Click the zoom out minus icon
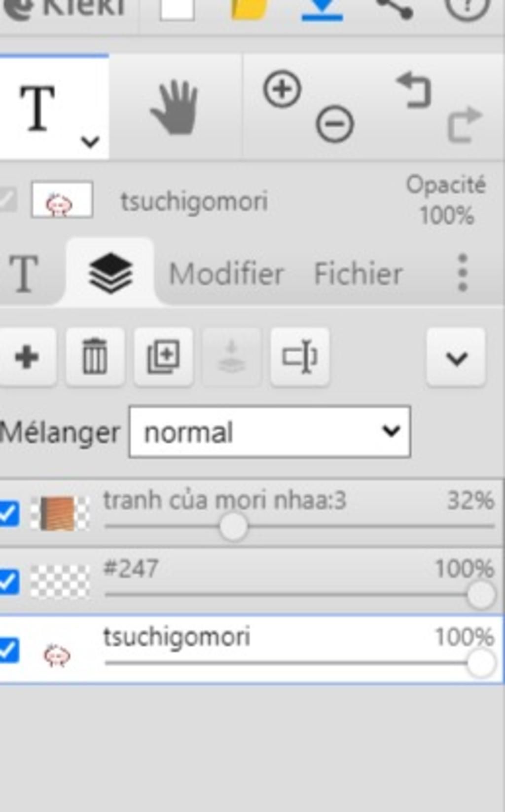Screen dimensions: 505x812 coord(334,124)
